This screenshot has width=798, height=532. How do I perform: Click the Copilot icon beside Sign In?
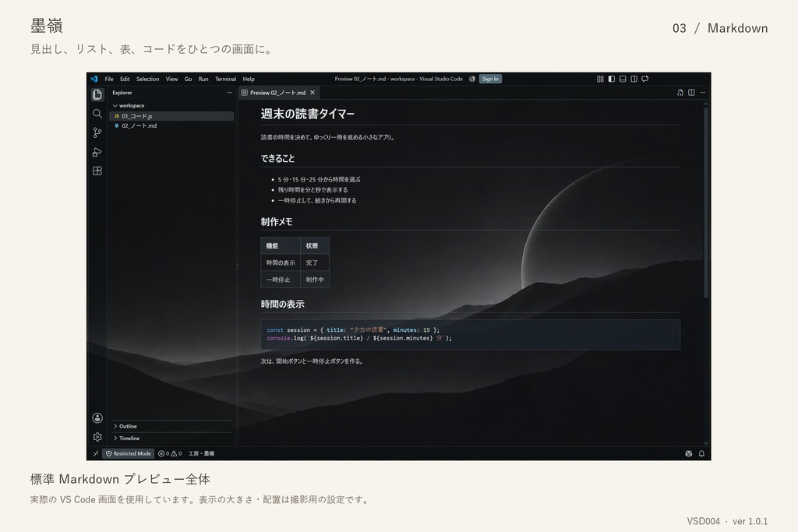[472, 79]
